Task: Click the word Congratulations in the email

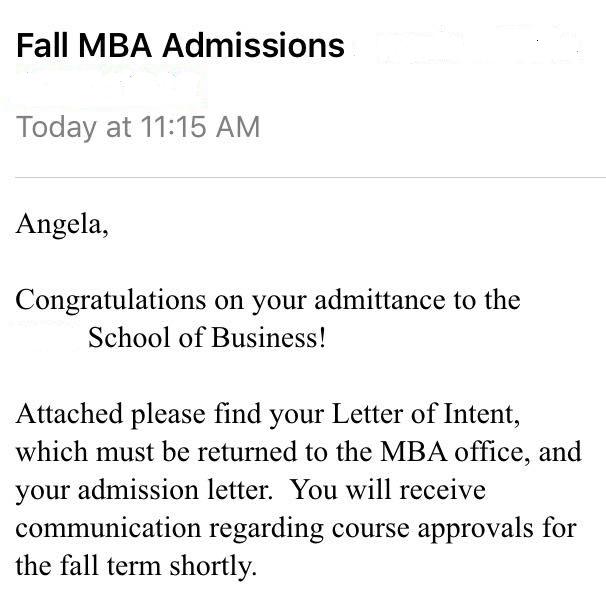Action: [111, 302]
